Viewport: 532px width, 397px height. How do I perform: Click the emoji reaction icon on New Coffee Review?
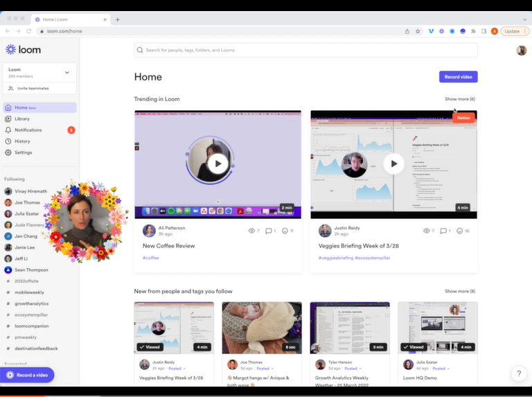(285, 231)
